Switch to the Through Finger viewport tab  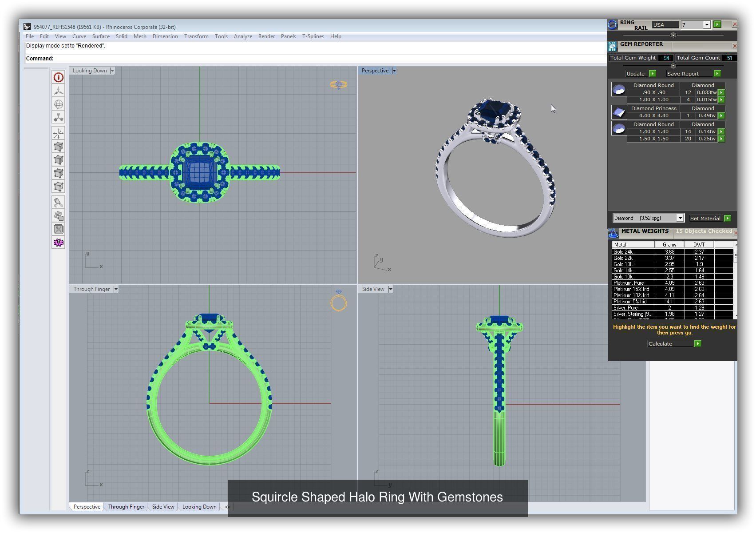tap(126, 507)
